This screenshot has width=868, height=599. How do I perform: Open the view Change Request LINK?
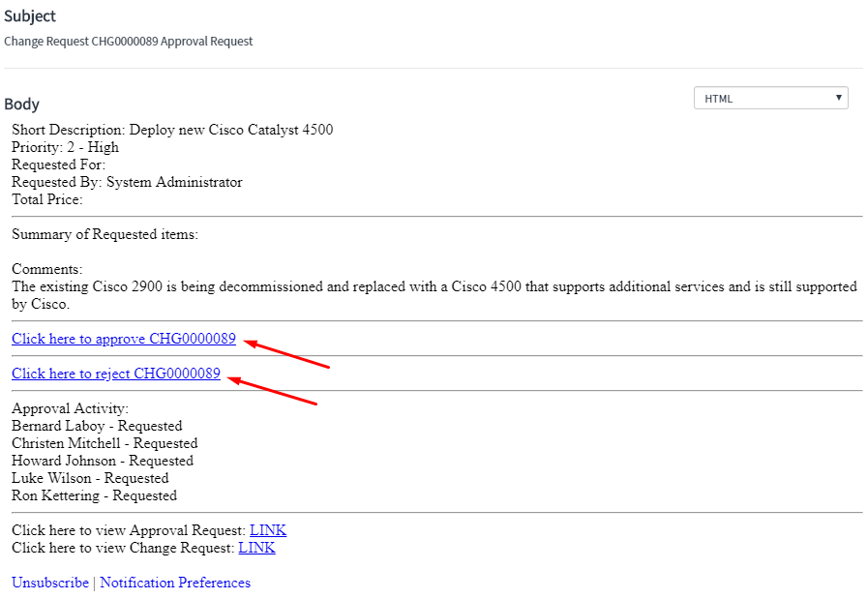(256, 548)
